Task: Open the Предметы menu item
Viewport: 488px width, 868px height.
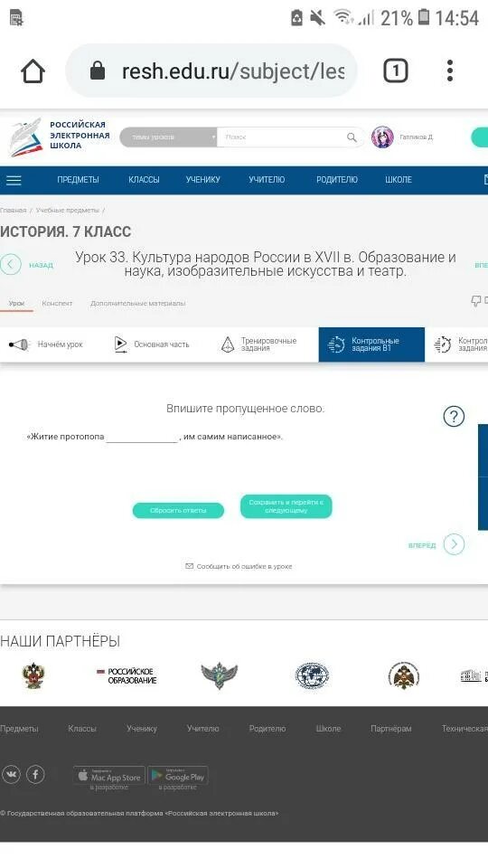Action: (x=78, y=180)
